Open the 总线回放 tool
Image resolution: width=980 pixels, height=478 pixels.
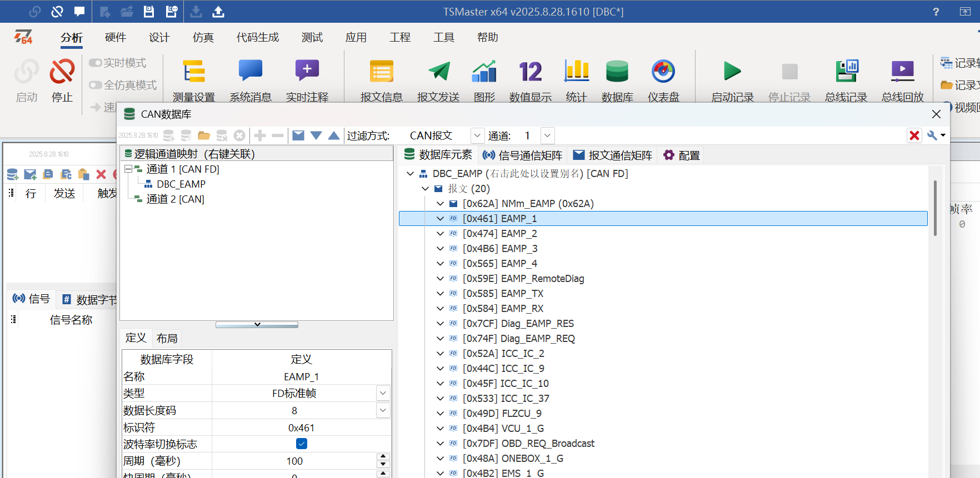point(903,80)
